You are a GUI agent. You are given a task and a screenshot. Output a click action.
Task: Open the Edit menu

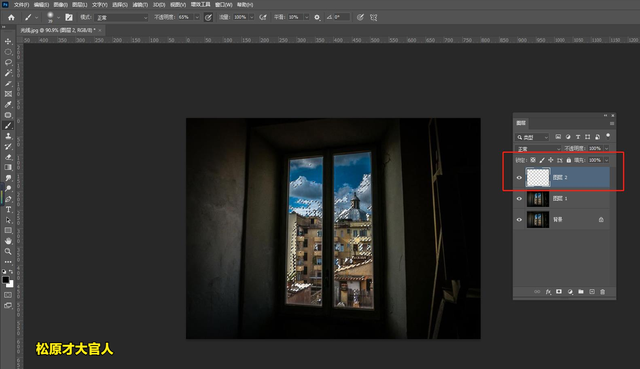pyautogui.click(x=41, y=4)
